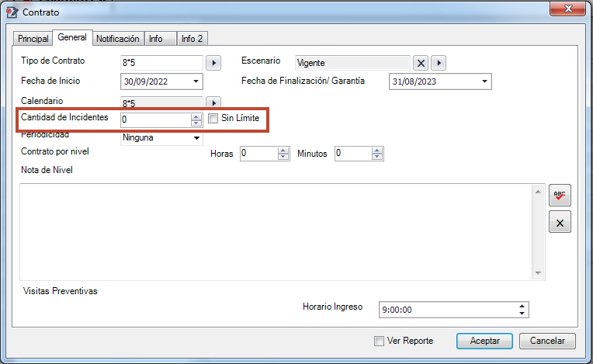
Task: Click the Visitas Preventivas label
Action: coord(60,291)
